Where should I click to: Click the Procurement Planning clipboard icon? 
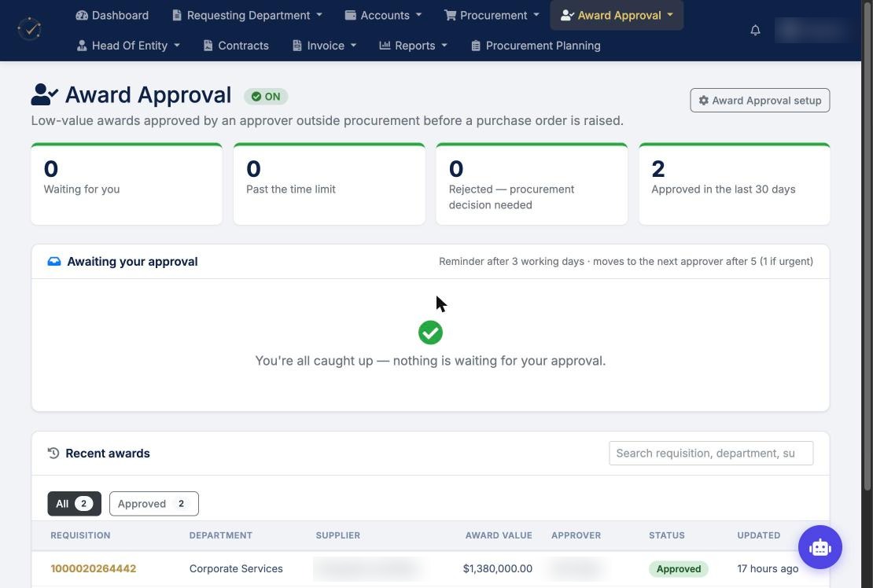(x=476, y=46)
